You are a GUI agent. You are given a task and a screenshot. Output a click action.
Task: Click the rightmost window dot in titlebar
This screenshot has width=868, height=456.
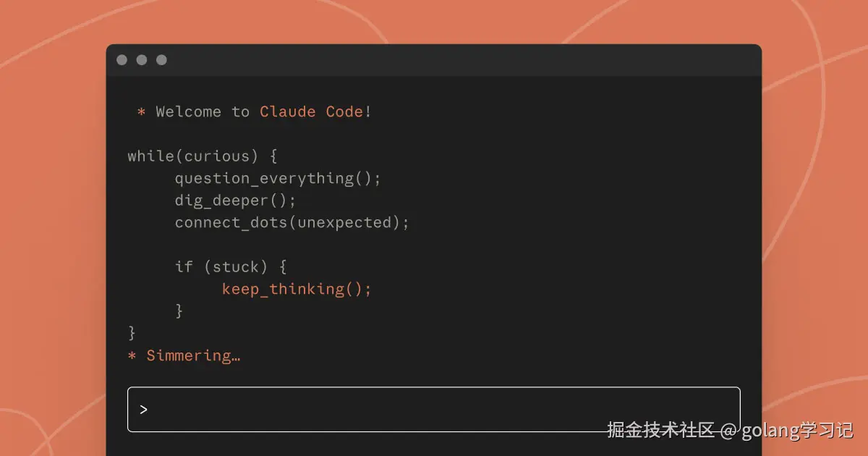(x=161, y=60)
